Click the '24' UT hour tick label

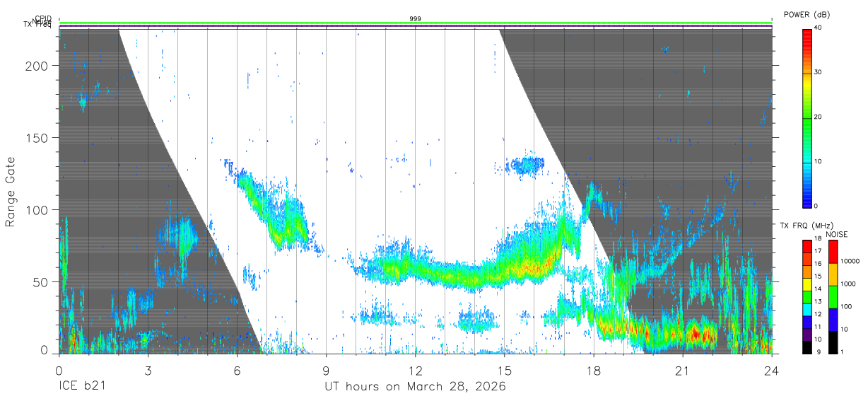pyautogui.click(x=772, y=370)
